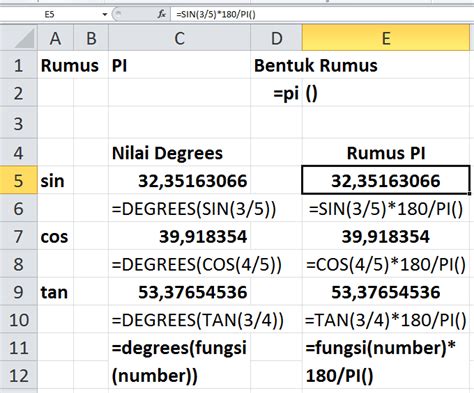The image size is (474, 393).
Task: Click the "=SIN(3/5)*180/PI()" cell in row 6
Action: click(386, 209)
